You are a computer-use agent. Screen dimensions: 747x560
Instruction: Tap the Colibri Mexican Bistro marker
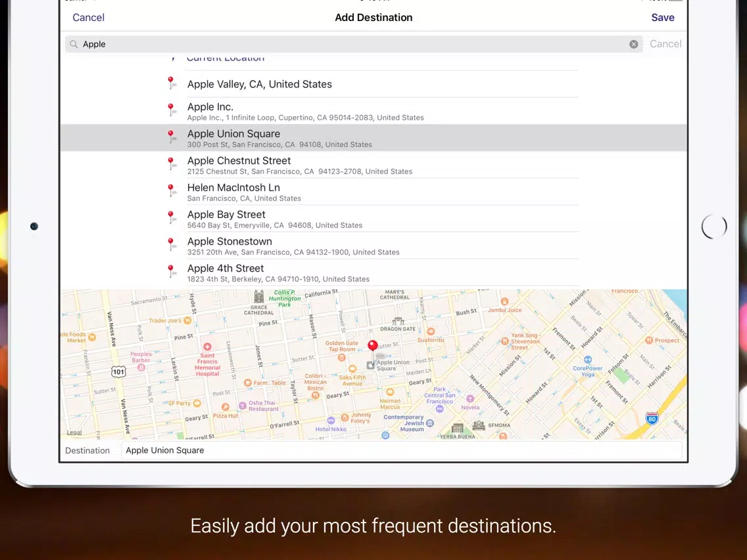coord(315,395)
